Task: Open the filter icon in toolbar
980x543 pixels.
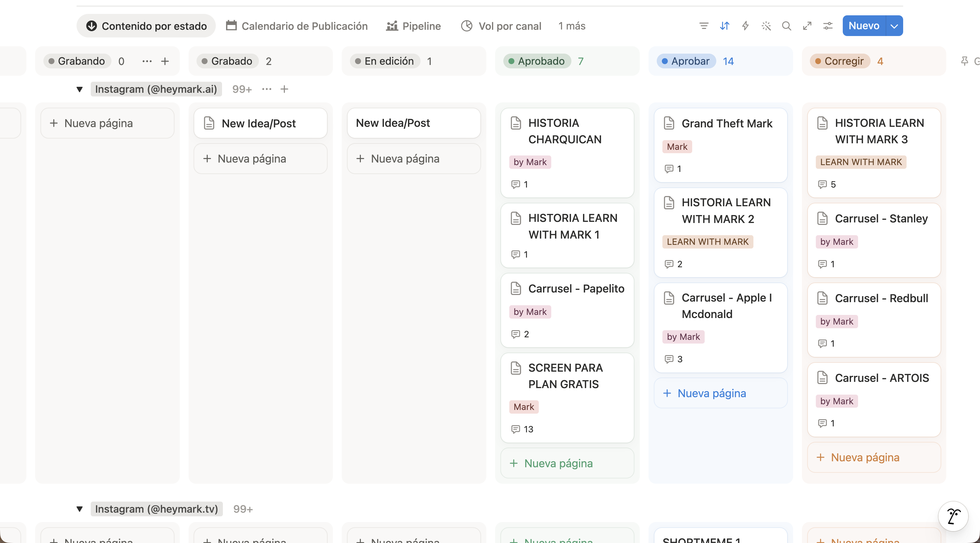Action: pos(704,26)
